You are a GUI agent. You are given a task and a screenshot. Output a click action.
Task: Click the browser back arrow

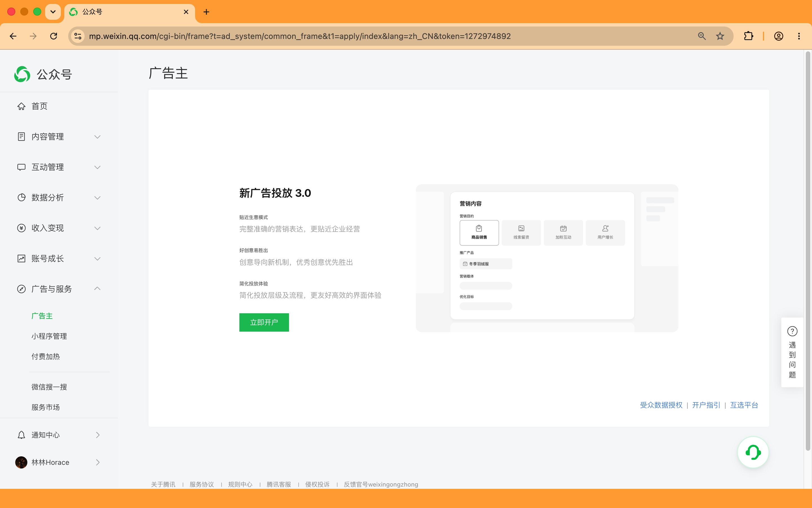pyautogui.click(x=13, y=36)
